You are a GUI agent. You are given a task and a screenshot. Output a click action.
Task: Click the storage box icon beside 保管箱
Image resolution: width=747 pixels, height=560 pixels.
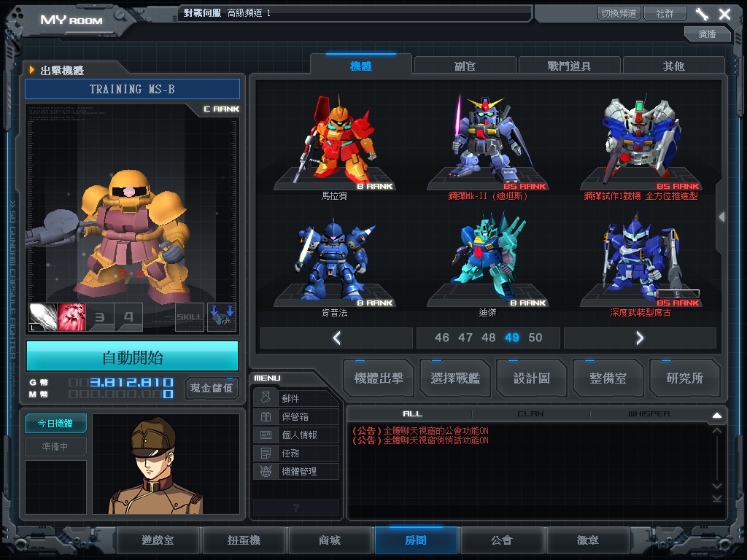click(266, 416)
